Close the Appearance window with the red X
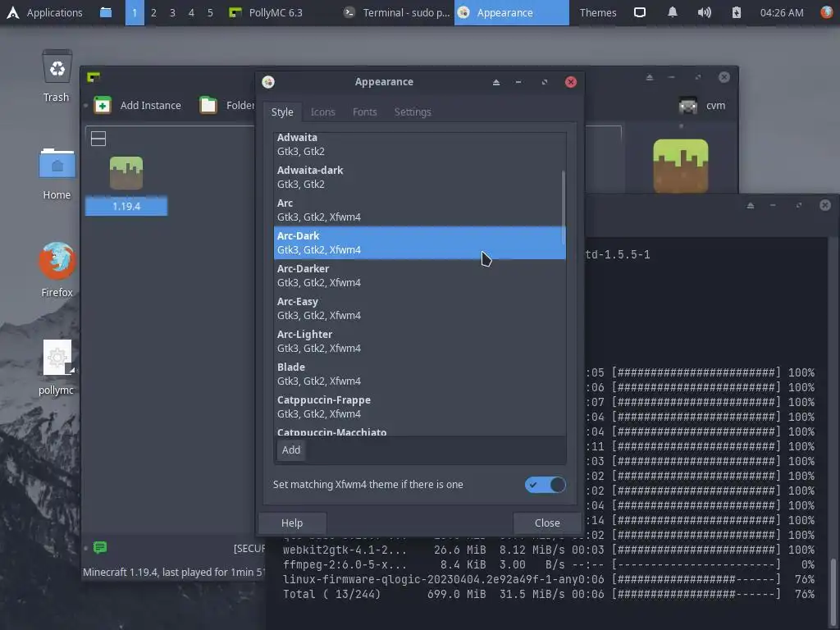Screen dimensions: 840x630 (571, 82)
